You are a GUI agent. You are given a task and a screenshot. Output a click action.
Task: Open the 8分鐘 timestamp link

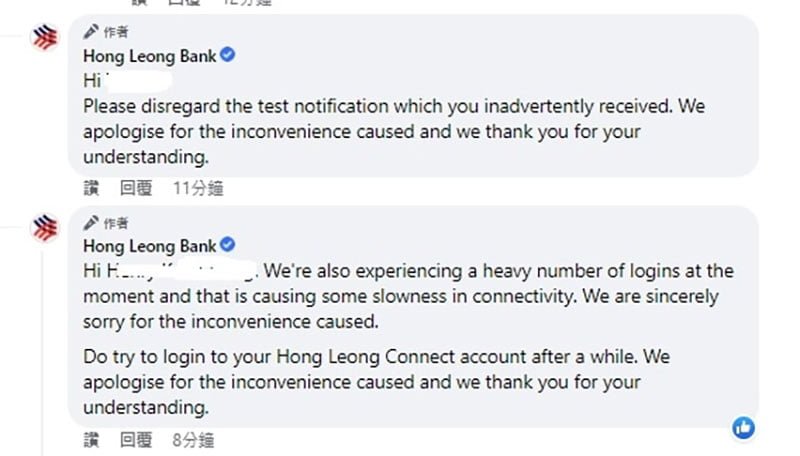[x=193, y=440]
